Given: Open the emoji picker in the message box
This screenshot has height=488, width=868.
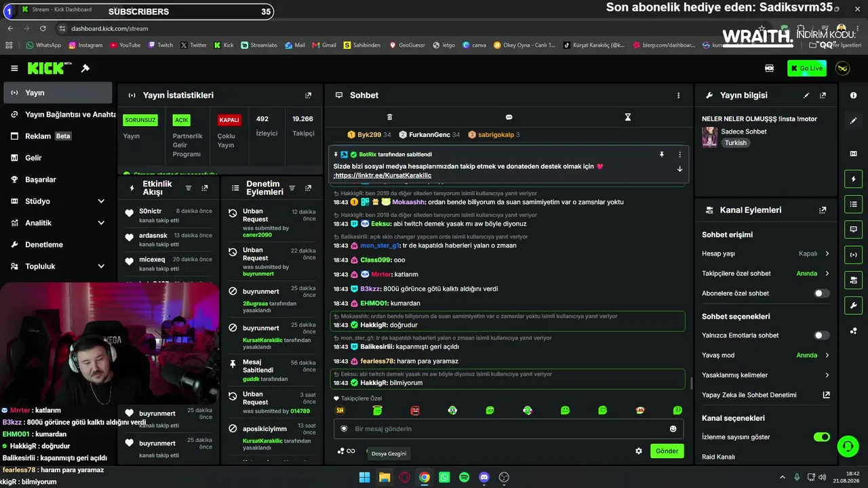Looking at the screenshot, I should pyautogui.click(x=673, y=428).
